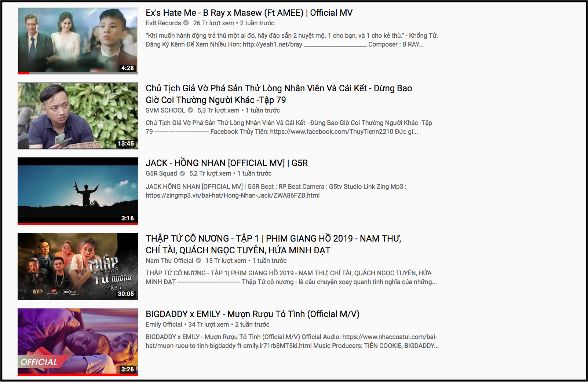The image size is (588, 382).
Task: Open the JACK Hồng Nhan silhouette thumbnail
Action: (x=78, y=191)
